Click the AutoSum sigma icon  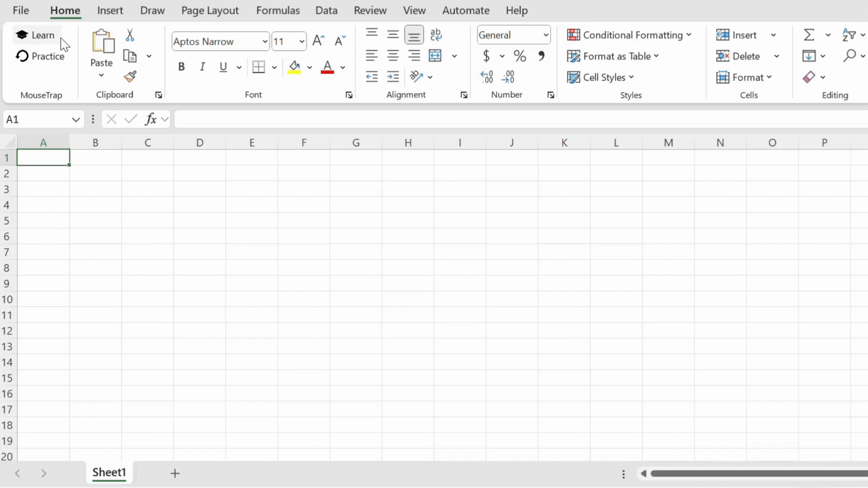click(x=809, y=35)
